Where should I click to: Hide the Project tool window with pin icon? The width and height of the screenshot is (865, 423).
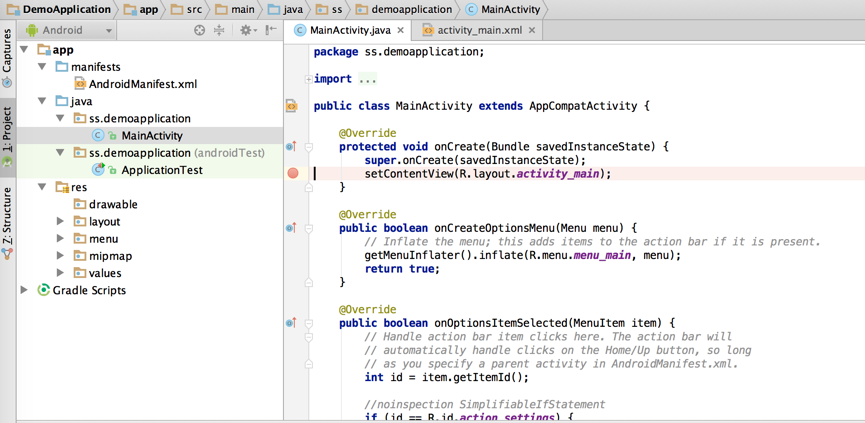tap(271, 30)
